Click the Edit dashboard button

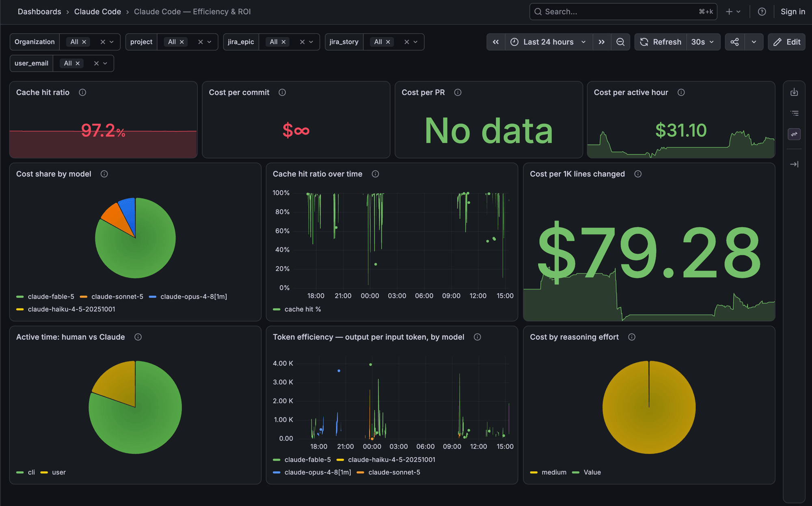tap(787, 42)
